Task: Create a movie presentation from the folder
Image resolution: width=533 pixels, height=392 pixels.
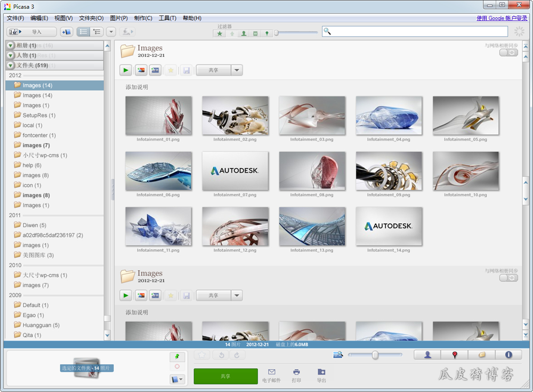Action: pyautogui.click(x=155, y=70)
